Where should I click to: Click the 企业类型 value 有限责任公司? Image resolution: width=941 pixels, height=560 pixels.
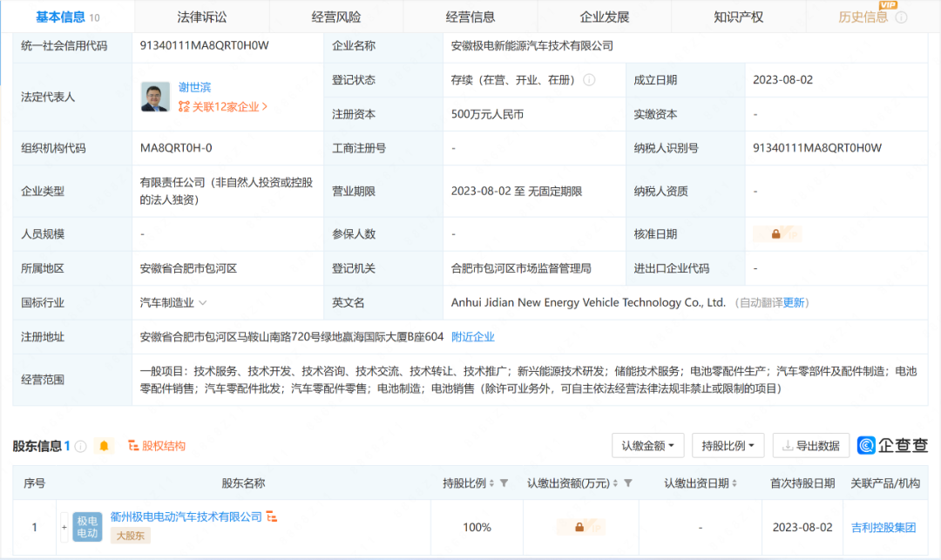[227, 192]
